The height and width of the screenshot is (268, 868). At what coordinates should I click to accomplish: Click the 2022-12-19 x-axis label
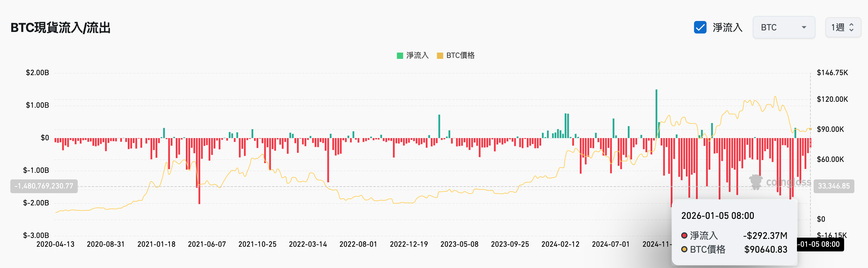coord(409,244)
